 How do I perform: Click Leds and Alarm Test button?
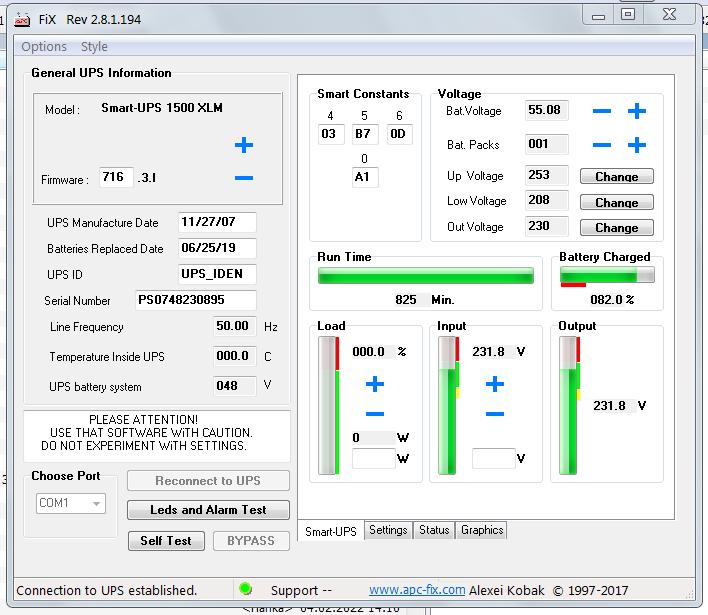(208, 510)
